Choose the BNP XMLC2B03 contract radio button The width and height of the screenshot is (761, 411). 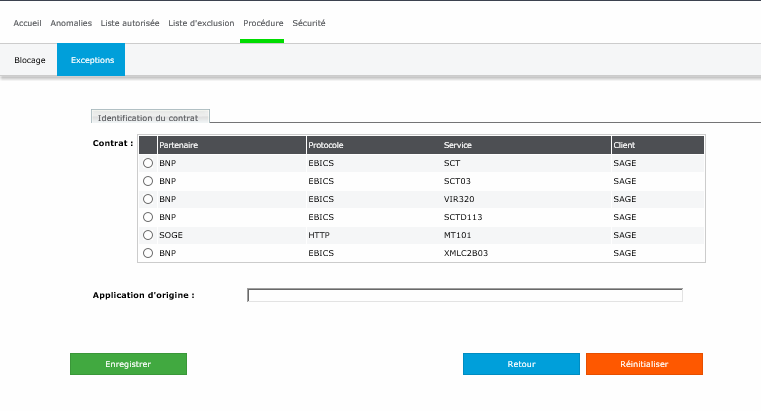[x=148, y=253]
